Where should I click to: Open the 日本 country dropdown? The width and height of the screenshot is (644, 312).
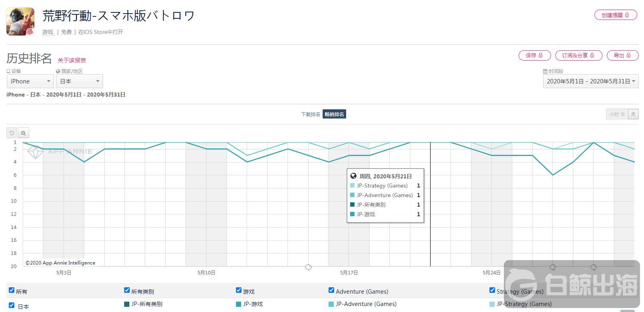pyautogui.click(x=79, y=81)
